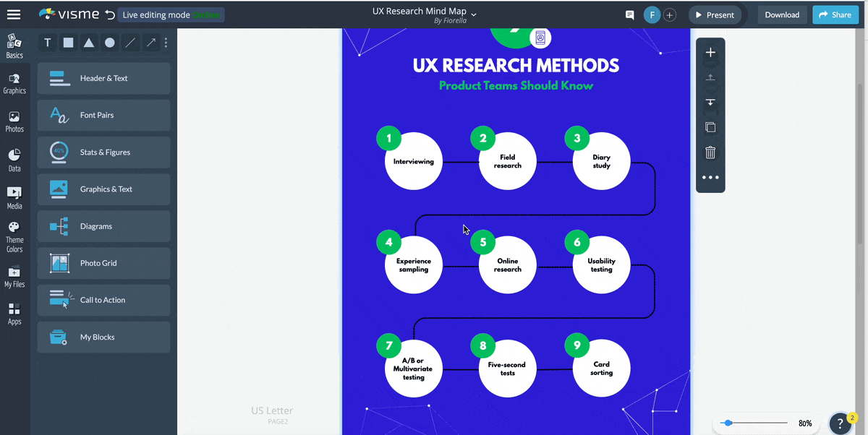Open the hamburger main menu
868x435 pixels.
[14, 14]
